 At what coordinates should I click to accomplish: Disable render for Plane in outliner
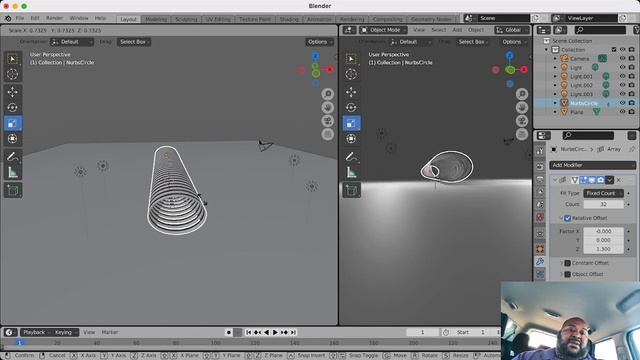632,112
